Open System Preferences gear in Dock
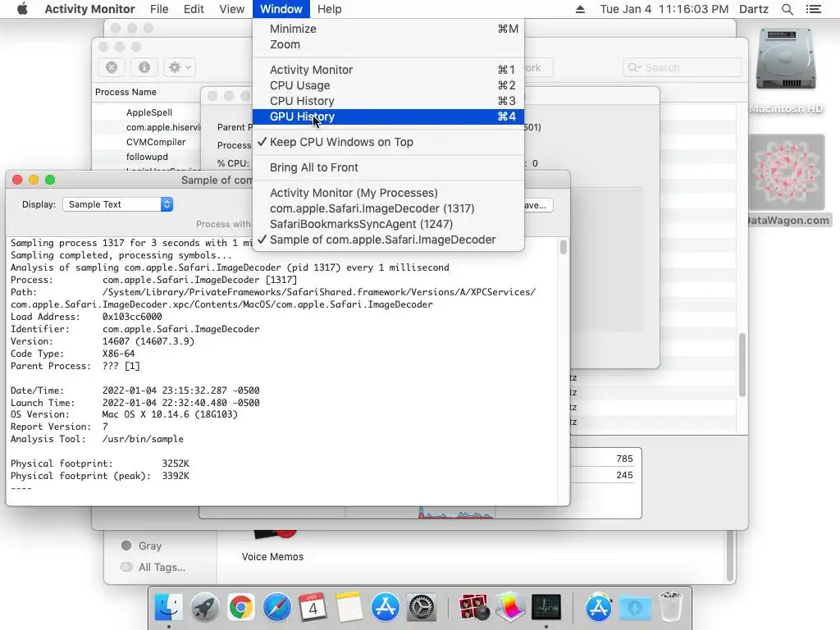This screenshot has width=840, height=630. click(422, 608)
